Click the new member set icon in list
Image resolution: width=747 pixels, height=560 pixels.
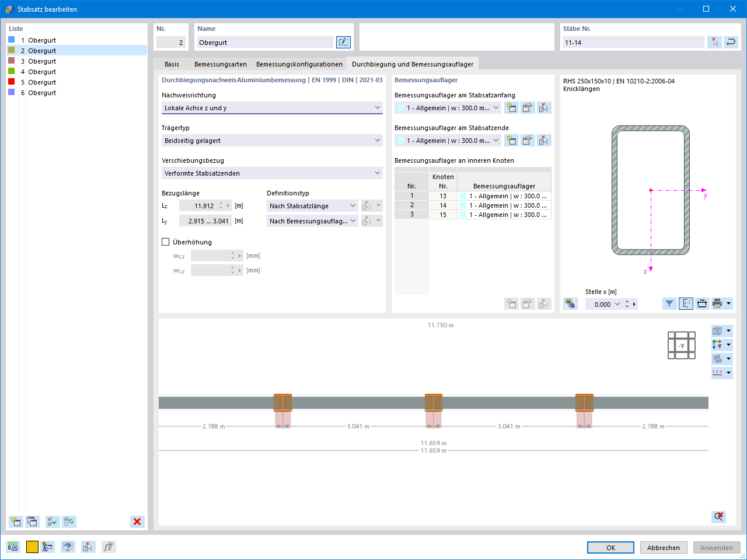pyautogui.click(x=16, y=521)
